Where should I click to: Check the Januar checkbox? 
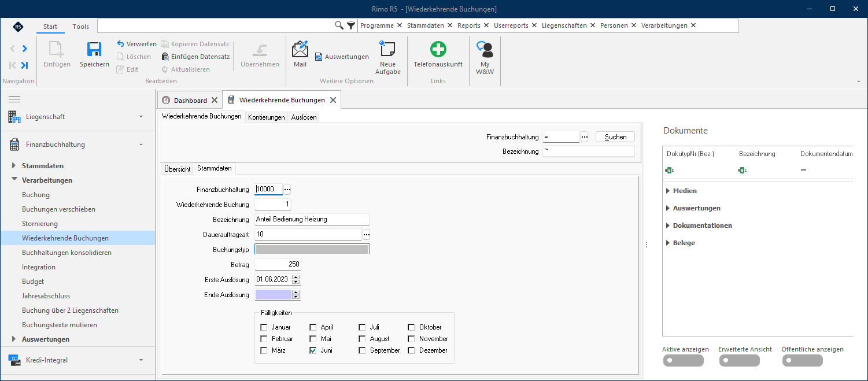(264, 327)
